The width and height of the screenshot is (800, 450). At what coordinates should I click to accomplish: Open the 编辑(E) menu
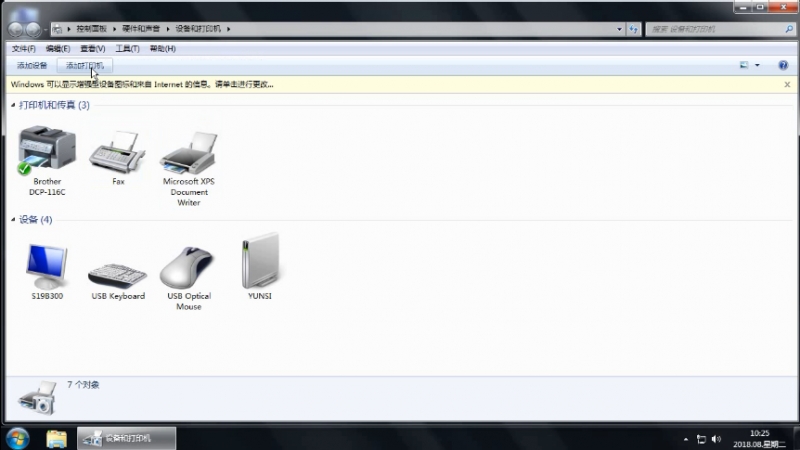[x=58, y=48]
